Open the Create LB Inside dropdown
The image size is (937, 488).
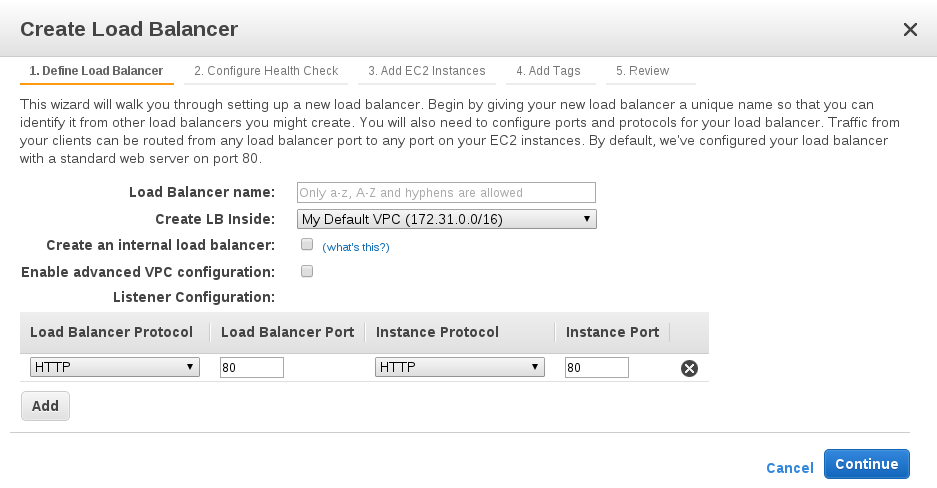click(446, 219)
